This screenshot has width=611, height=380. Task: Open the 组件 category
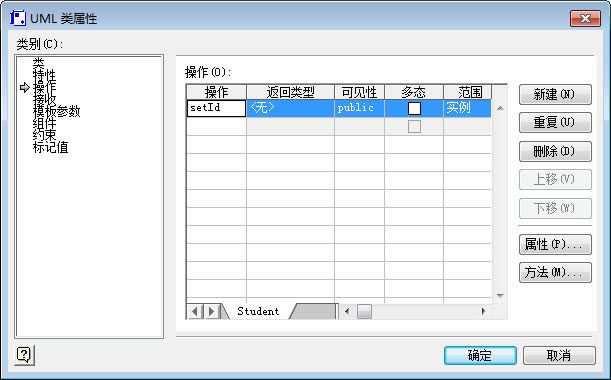click(x=44, y=124)
